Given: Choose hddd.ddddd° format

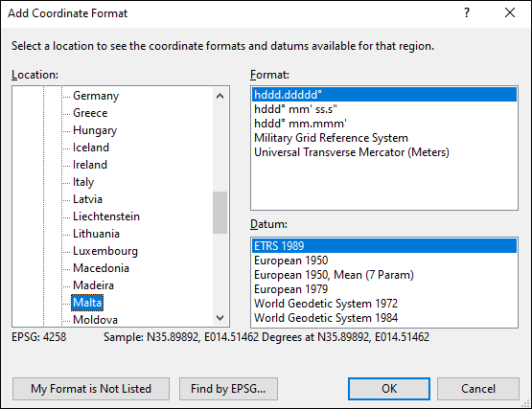Looking at the screenshot, I should (384, 95).
